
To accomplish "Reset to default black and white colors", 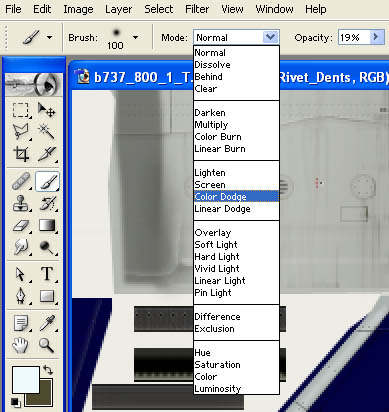I will tap(15, 402).
